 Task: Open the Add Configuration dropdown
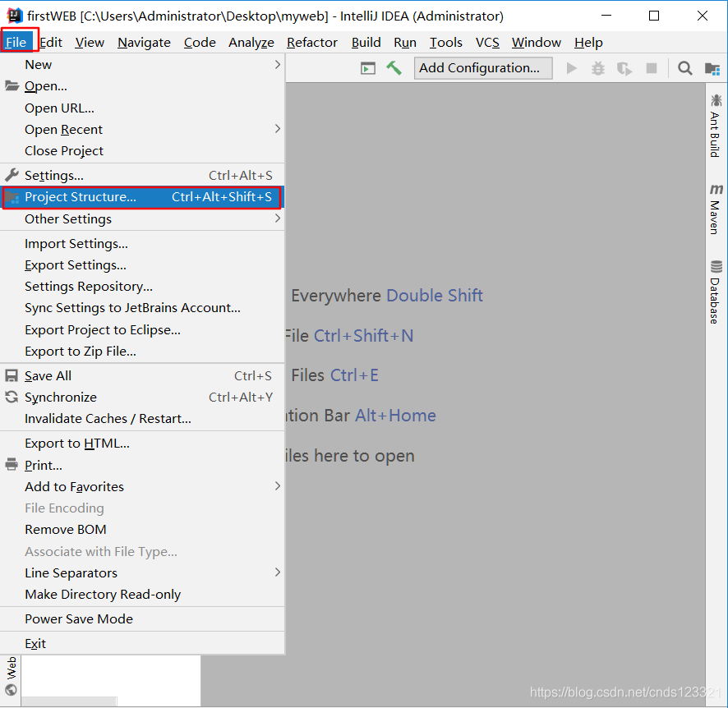point(483,68)
